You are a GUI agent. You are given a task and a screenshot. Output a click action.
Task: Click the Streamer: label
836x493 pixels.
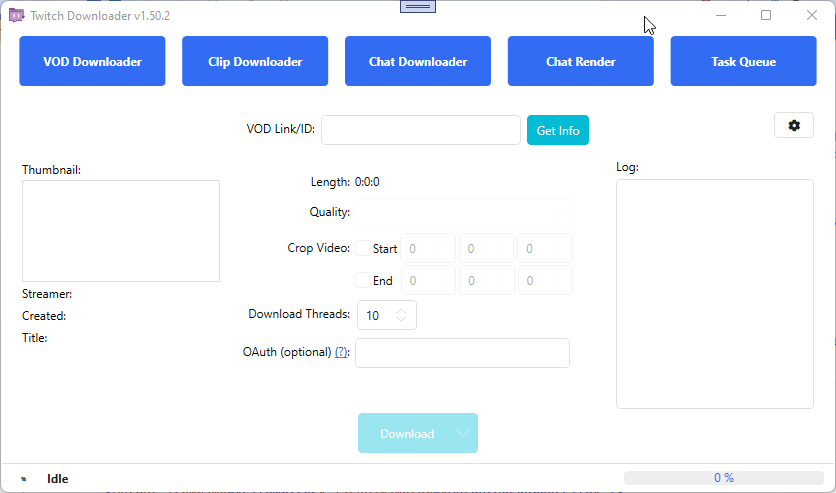[47, 294]
